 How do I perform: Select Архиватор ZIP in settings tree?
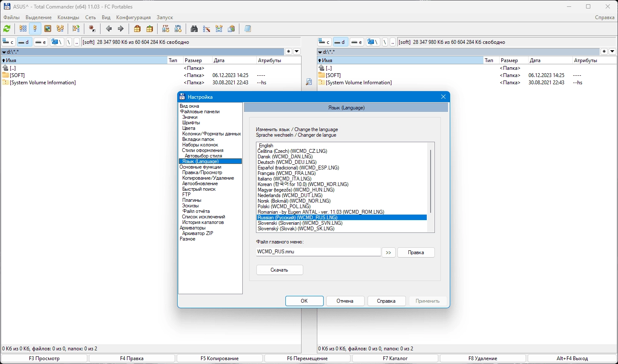(x=198, y=233)
